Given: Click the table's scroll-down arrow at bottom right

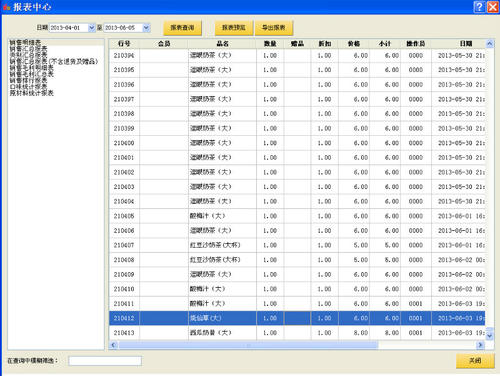Looking at the screenshot, I should coord(489,336).
